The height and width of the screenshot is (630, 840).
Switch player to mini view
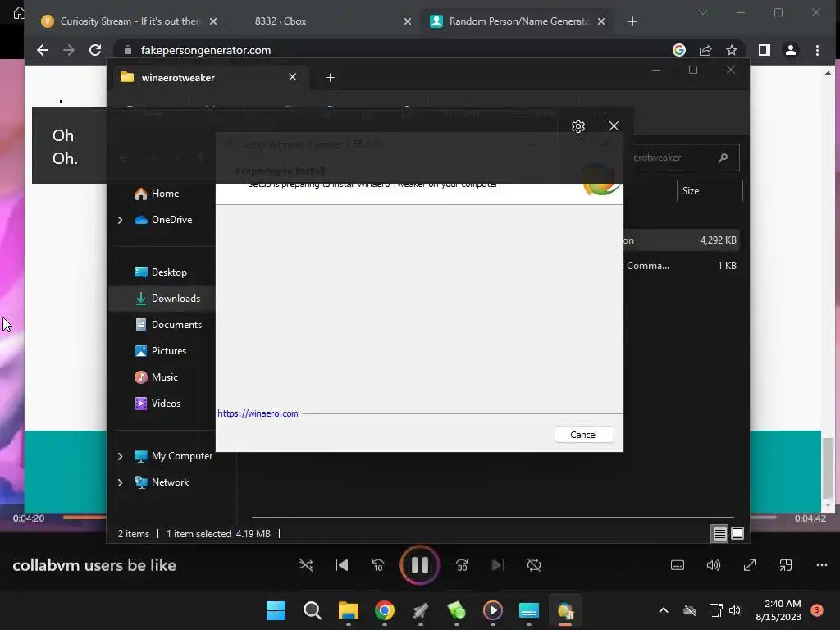click(785, 565)
